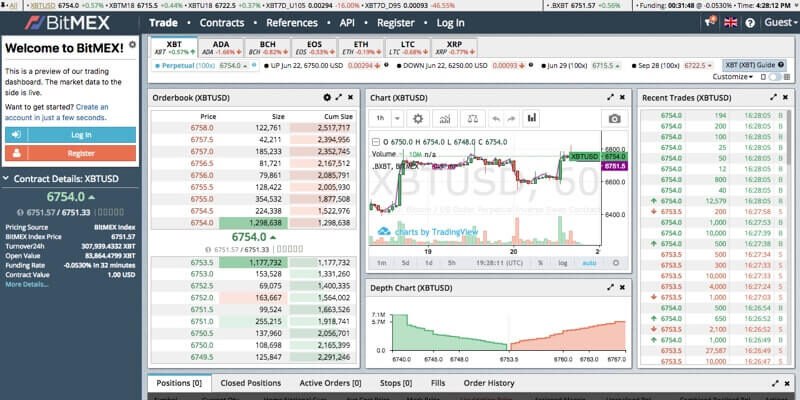
Task: Open the Trade menu
Action: [x=163, y=23]
